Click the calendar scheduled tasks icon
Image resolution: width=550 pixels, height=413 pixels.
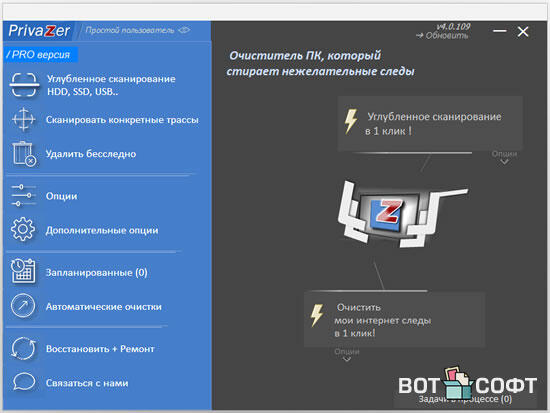click(x=23, y=271)
